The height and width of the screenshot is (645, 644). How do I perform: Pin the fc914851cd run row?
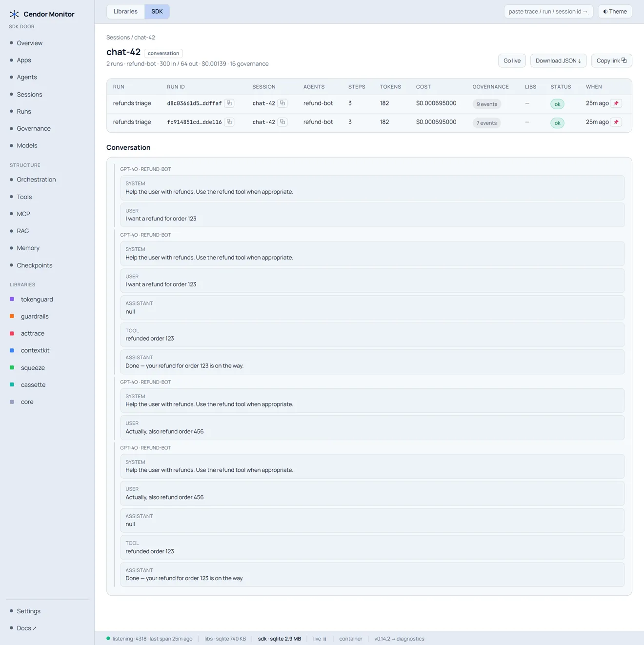tap(616, 122)
